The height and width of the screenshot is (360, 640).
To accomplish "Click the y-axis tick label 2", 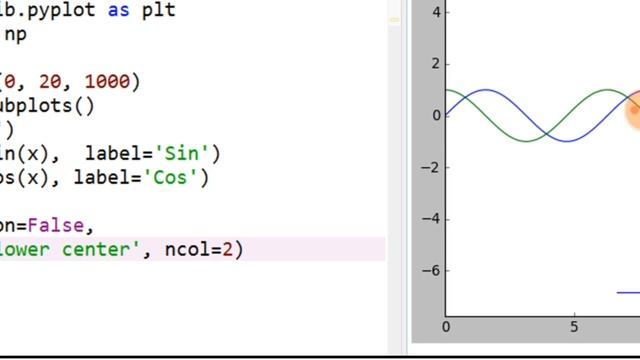I will pyautogui.click(x=436, y=64).
